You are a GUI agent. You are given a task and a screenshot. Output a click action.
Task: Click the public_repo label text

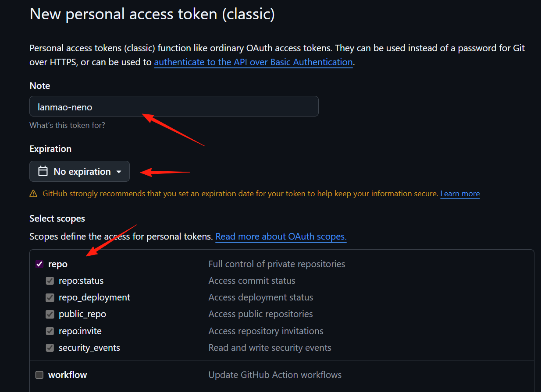82,314
